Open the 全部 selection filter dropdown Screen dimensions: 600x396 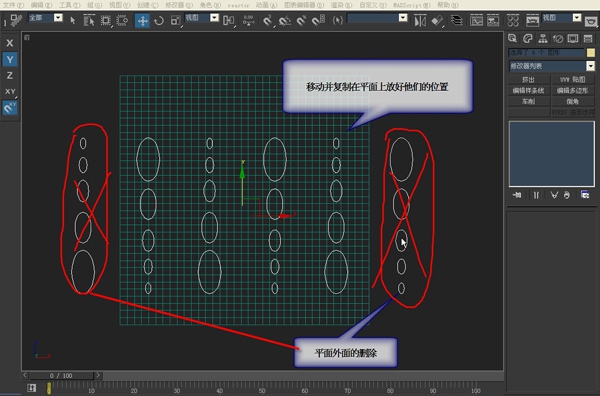(58, 18)
